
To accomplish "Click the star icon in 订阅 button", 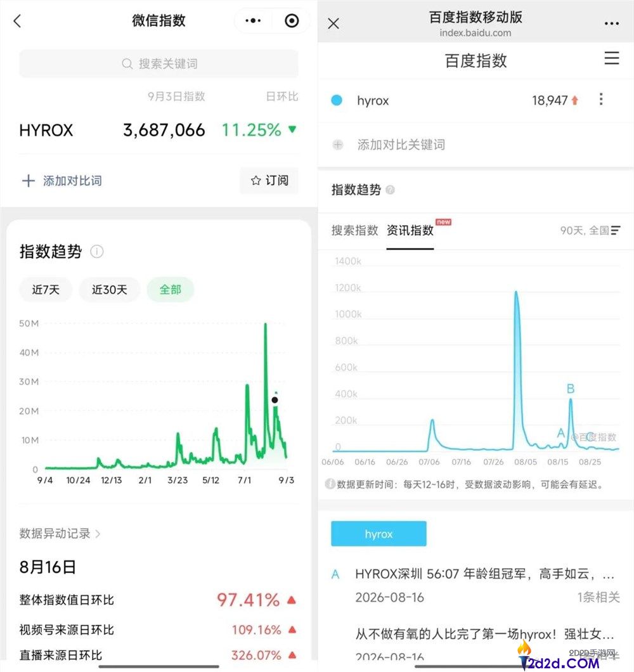I will click(256, 181).
